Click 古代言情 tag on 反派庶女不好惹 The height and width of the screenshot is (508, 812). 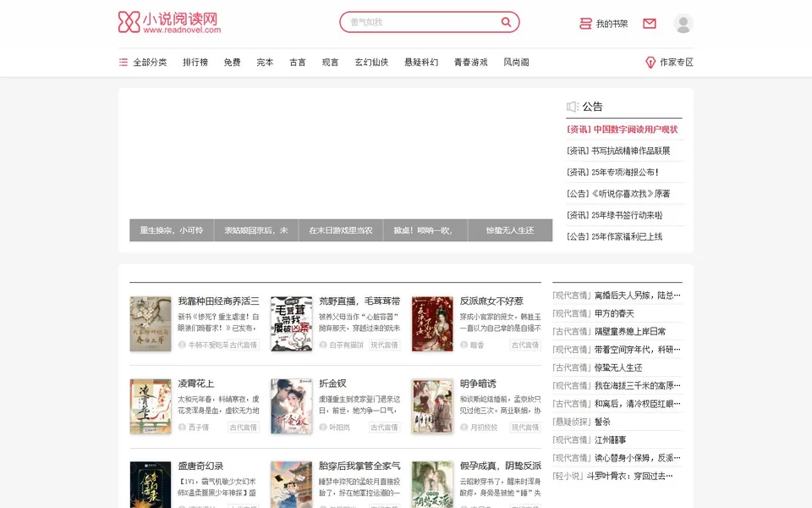click(x=525, y=345)
